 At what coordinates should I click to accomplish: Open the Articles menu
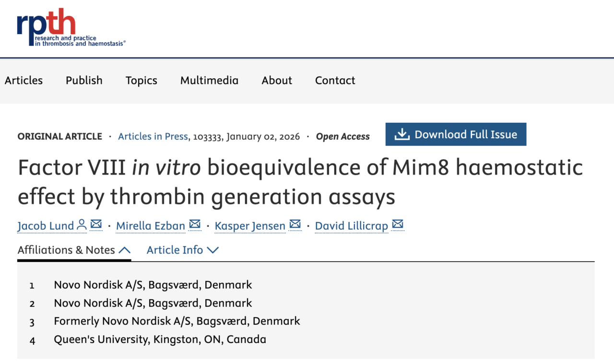point(23,81)
